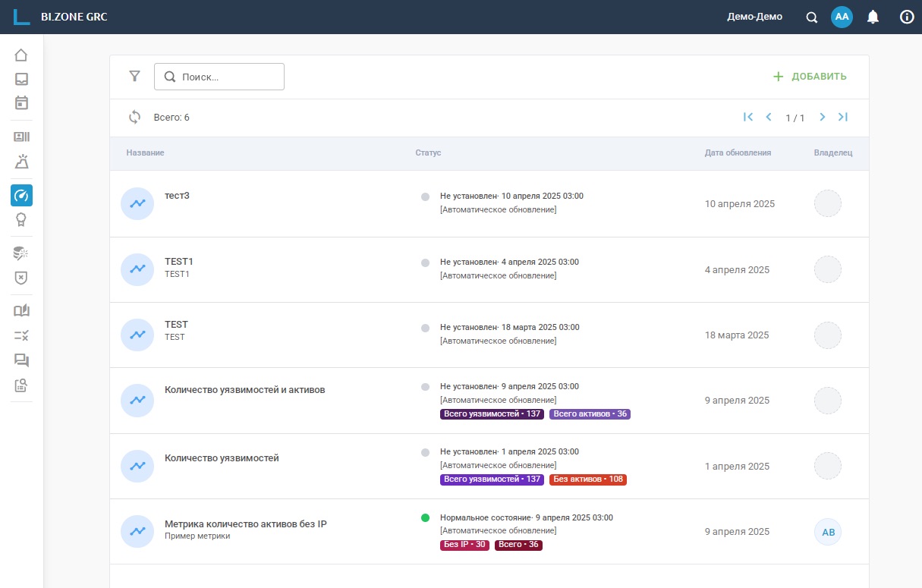Open the AA user avatar menu
Image resolution: width=922 pixels, height=588 pixels.
pyautogui.click(x=842, y=17)
